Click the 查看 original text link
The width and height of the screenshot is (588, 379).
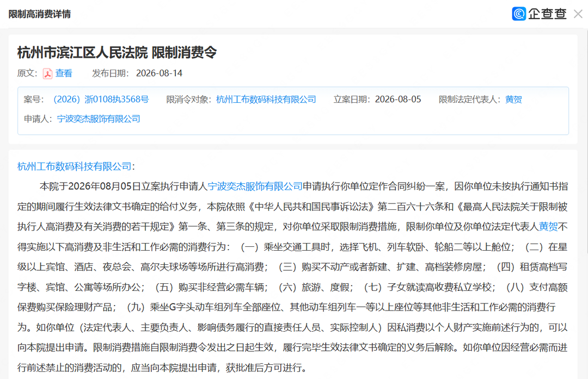pyautogui.click(x=63, y=73)
